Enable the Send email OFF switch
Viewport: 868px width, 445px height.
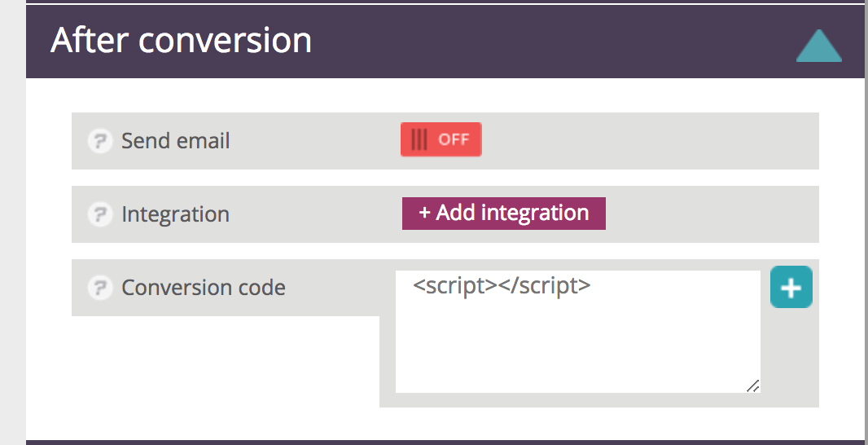[441, 139]
